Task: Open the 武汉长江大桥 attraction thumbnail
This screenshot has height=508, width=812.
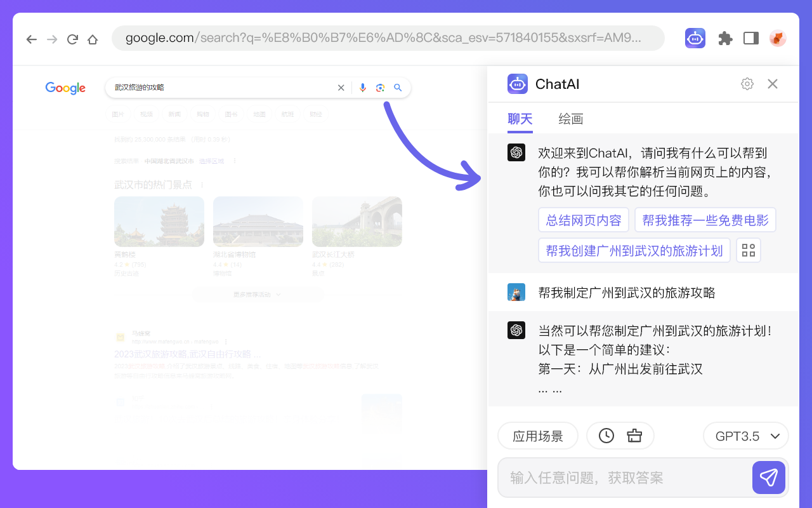Action: point(357,222)
